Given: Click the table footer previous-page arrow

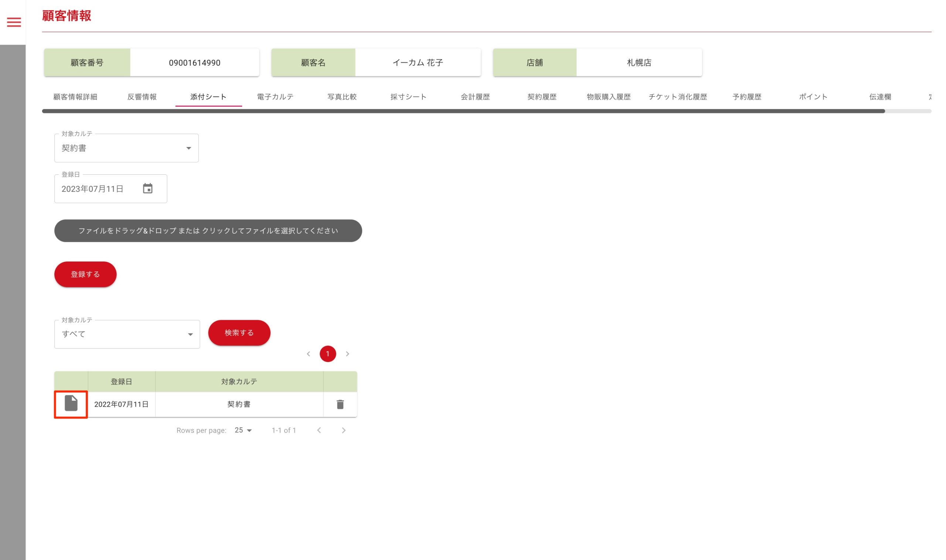Looking at the screenshot, I should point(319,430).
